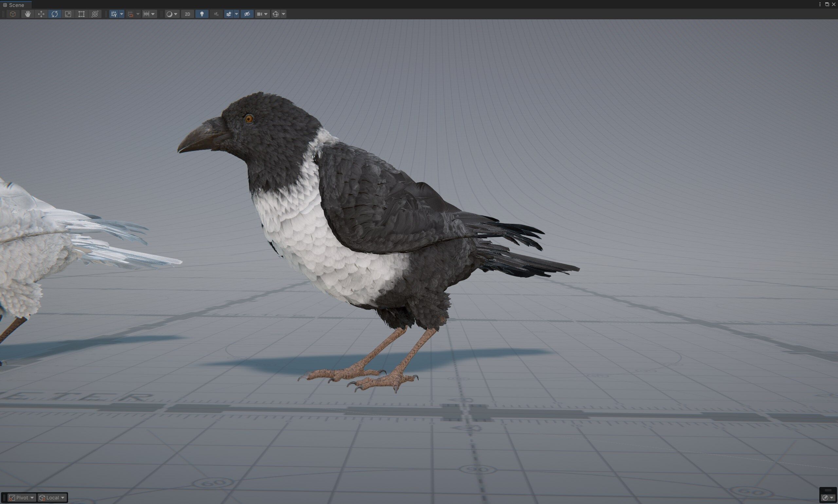Click the Local handle rotation button
838x504 pixels.
click(52, 497)
